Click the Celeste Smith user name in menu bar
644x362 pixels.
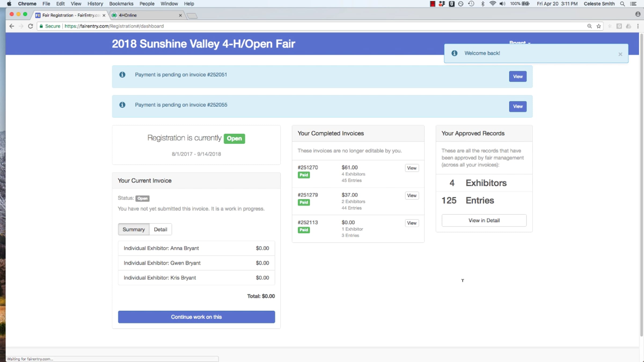click(599, 4)
